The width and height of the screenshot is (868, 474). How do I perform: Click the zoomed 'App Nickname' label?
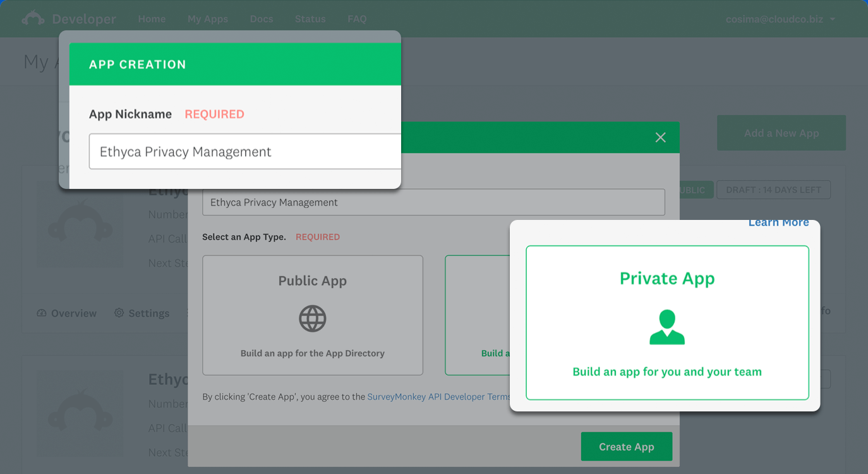pyautogui.click(x=130, y=114)
